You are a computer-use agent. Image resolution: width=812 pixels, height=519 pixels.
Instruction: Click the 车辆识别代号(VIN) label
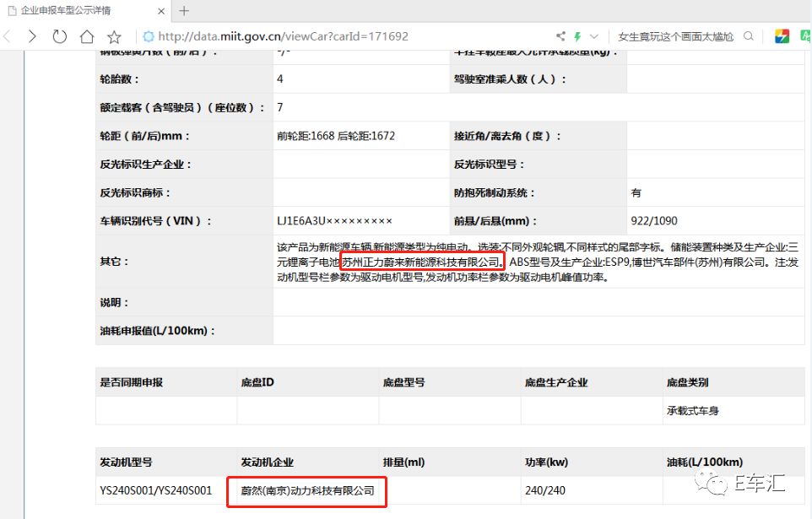click(156, 221)
